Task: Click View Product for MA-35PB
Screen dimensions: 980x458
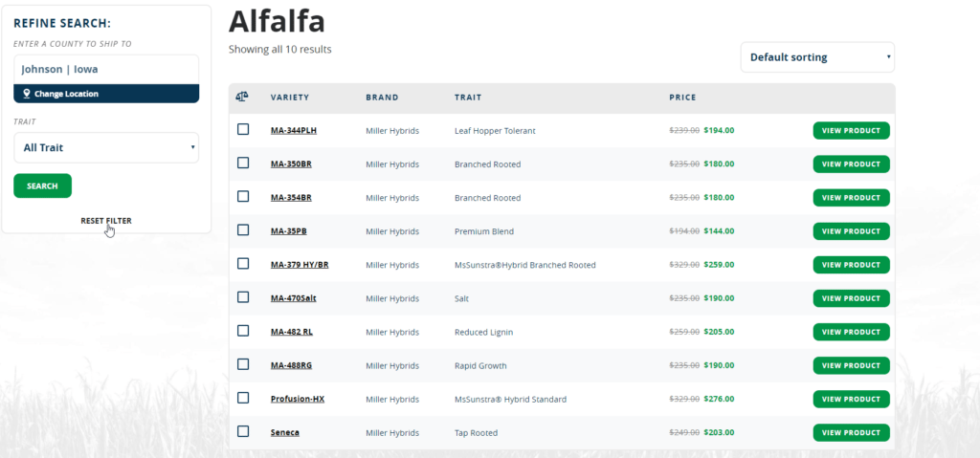Action: (x=851, y=231)
